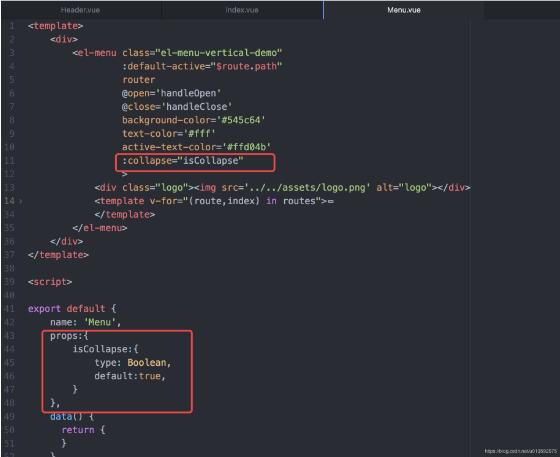Expand the folded code arrow at line 14
This screenshot has width=560, height=457.
(x=20, y=201)
